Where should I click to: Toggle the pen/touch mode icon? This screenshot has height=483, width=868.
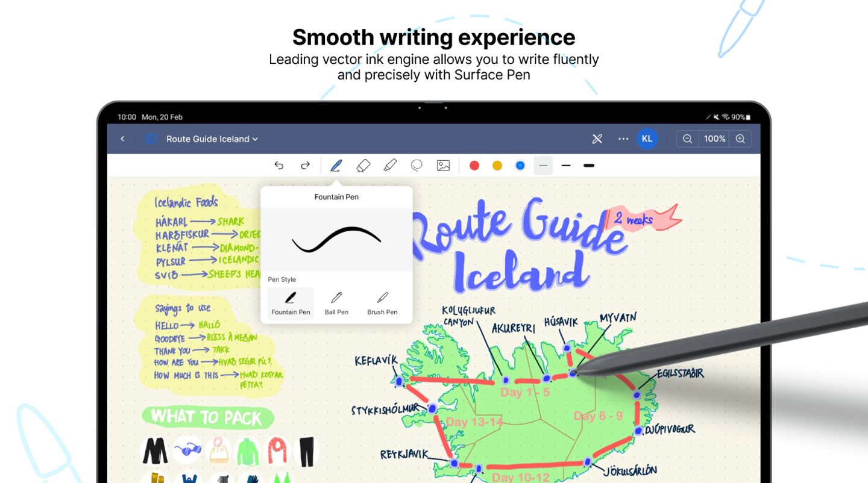click(597, 139)
